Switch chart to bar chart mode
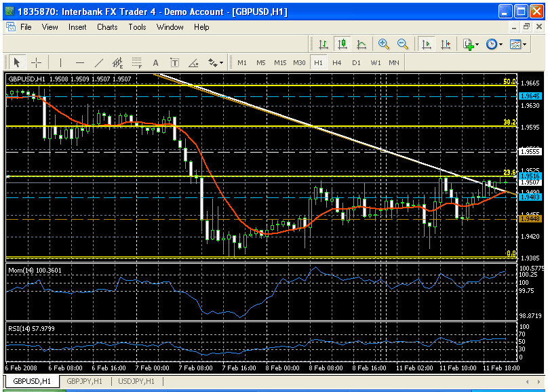This screenshot has height=392, width=548. click(x=324, y=44)
